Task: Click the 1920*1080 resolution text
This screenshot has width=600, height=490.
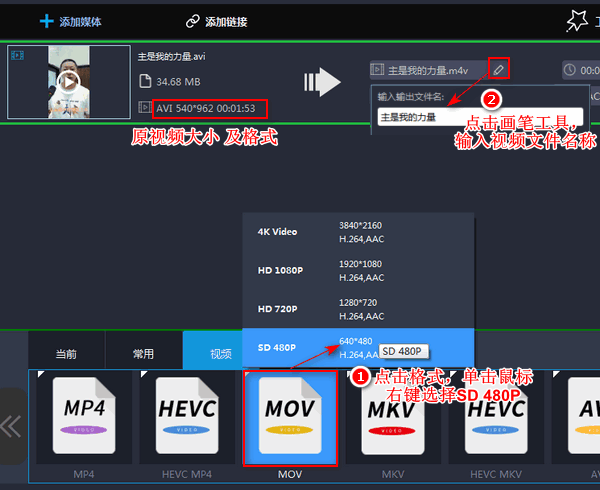Action: click(x=360, y=264)
